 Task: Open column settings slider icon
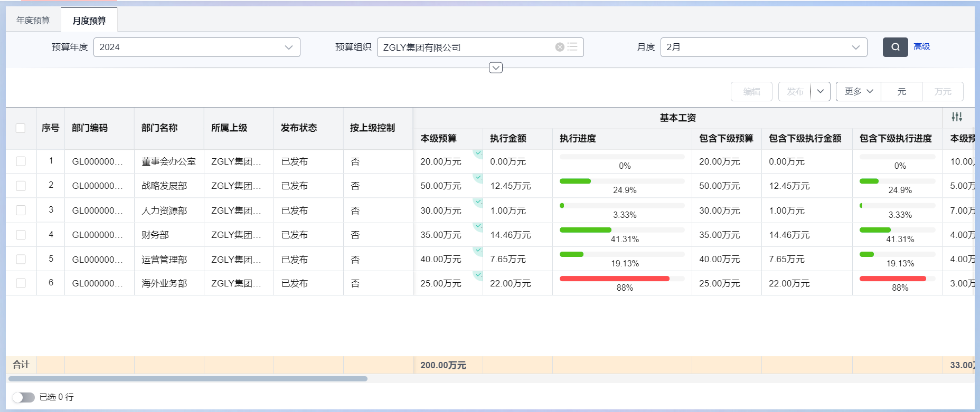click(x=957, y=117)
